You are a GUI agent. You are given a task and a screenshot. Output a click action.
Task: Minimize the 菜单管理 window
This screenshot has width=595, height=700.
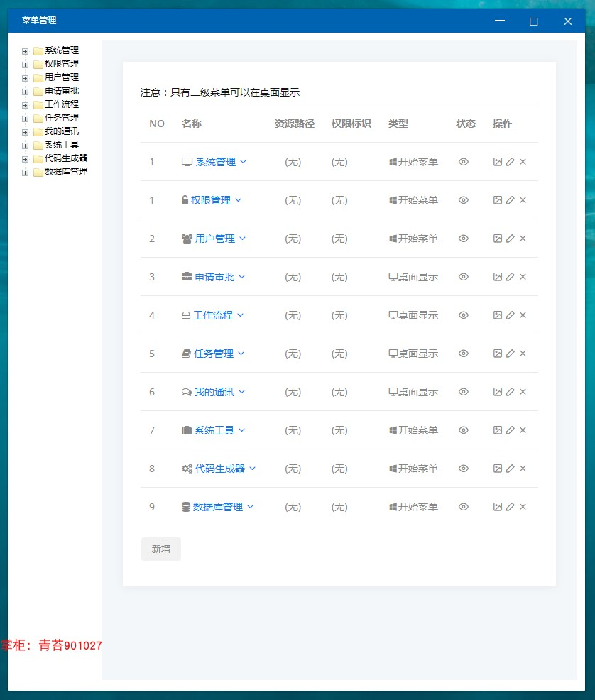(500, 21)
